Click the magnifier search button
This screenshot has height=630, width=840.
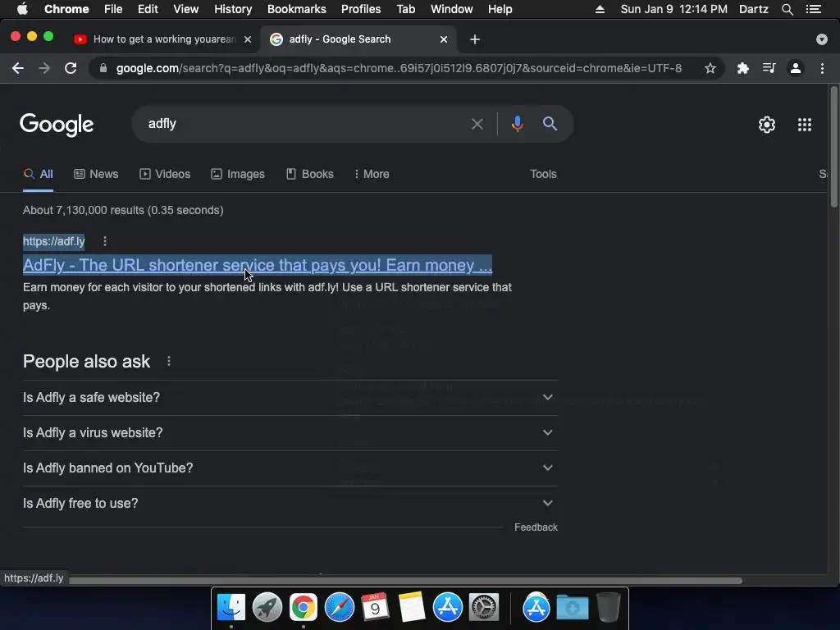(550, 124)
